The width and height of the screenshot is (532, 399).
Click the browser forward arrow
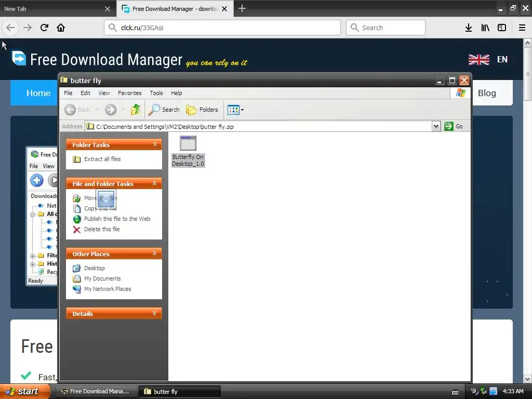(28, 28)
